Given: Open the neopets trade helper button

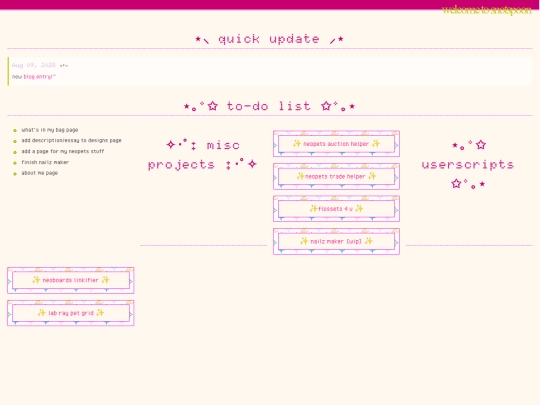Looking at the screenshot, I should pyautogui.click(x=336, y=176).
